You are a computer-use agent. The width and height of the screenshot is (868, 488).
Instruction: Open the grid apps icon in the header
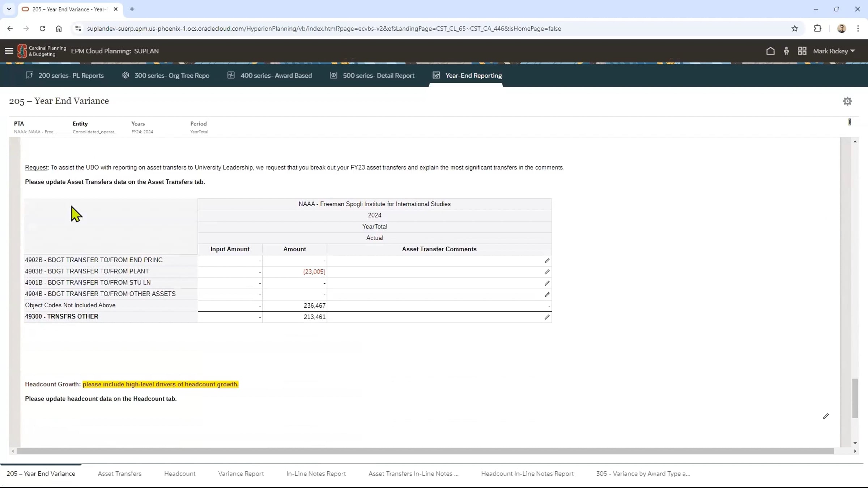tap(802, 51)
